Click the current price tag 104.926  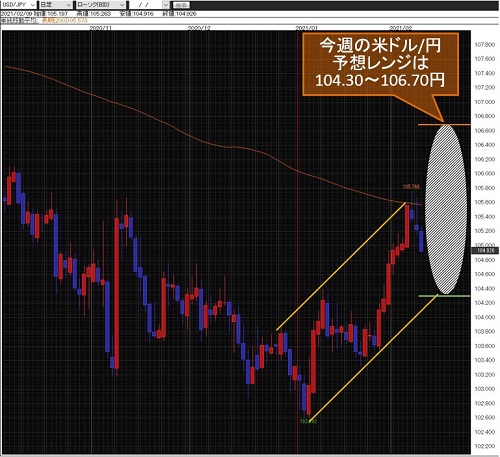pyautogui.click(x=485, y=250)
